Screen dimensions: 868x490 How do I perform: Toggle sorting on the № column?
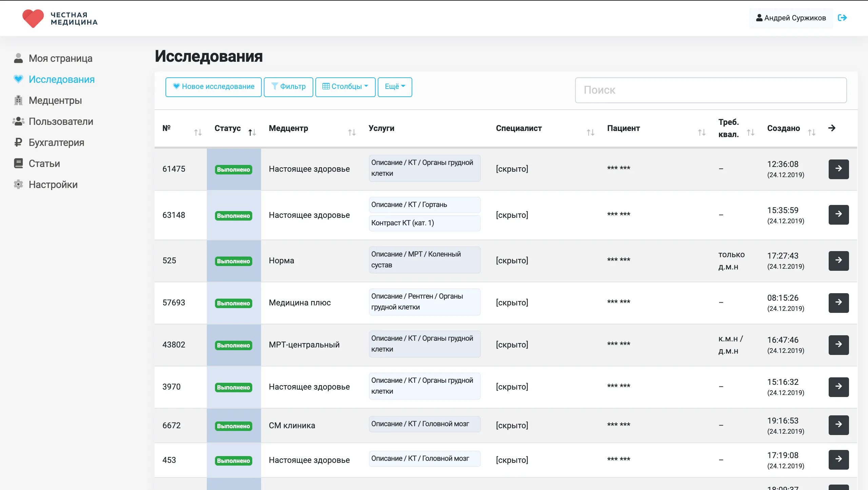pos(198,132)
